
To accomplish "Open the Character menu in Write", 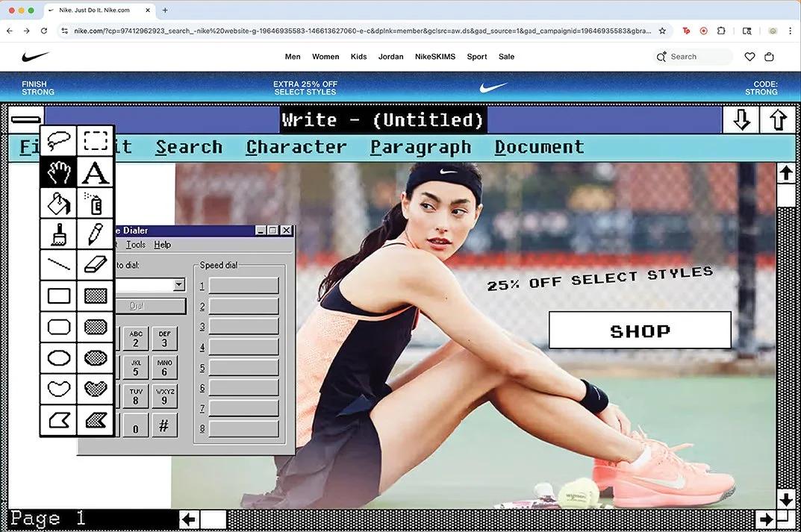I will [296, 147].
